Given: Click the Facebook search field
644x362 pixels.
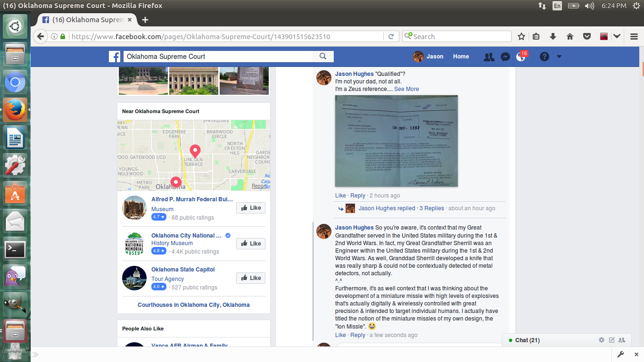Looking at the screenshot, I should click(218, 57).
